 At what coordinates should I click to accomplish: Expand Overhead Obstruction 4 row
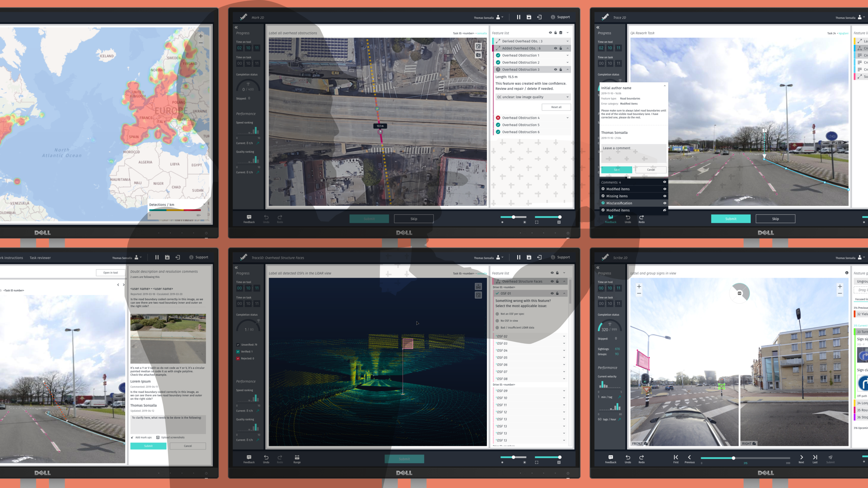pyautogui.click(x=568, y=118)
